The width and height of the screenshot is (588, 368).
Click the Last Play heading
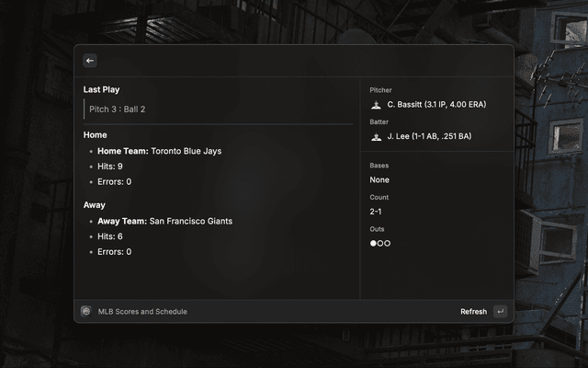(102, 90)
